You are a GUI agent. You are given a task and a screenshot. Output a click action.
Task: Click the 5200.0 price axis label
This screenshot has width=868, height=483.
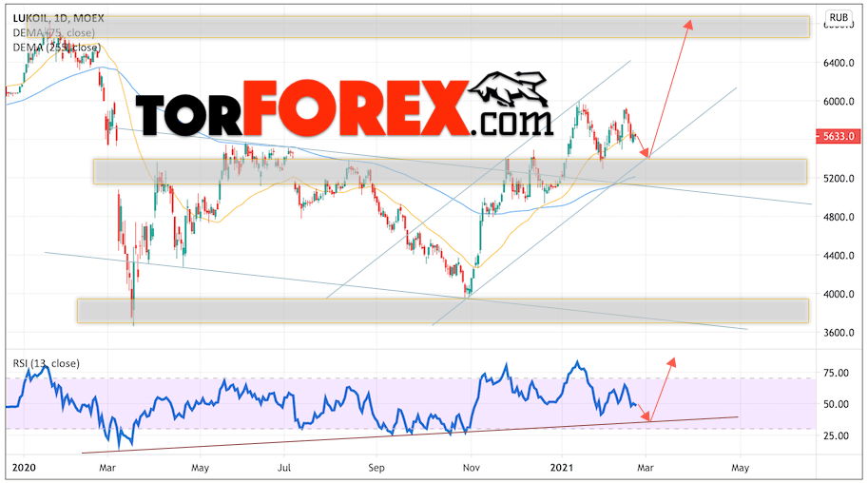(839, 179)
